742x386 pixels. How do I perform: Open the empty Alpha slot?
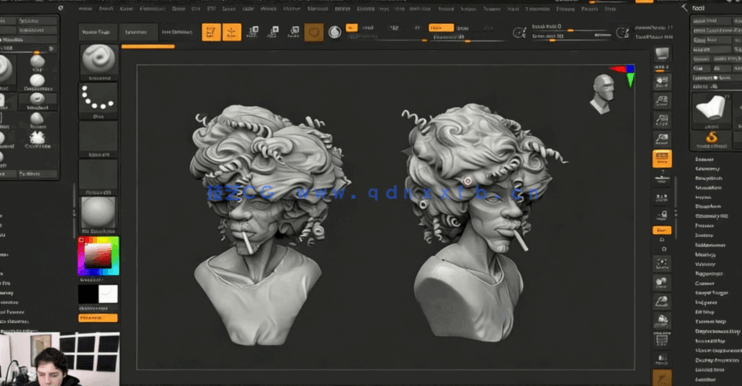tap(98, 140)
